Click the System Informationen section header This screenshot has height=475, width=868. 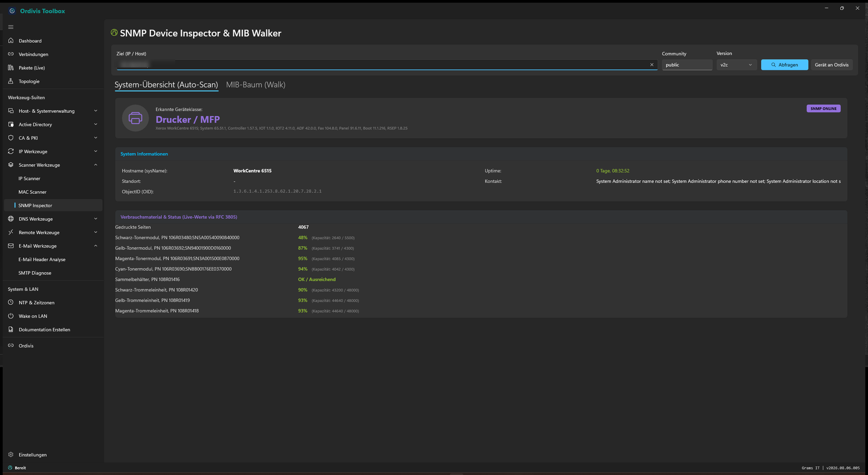(144, 154)
